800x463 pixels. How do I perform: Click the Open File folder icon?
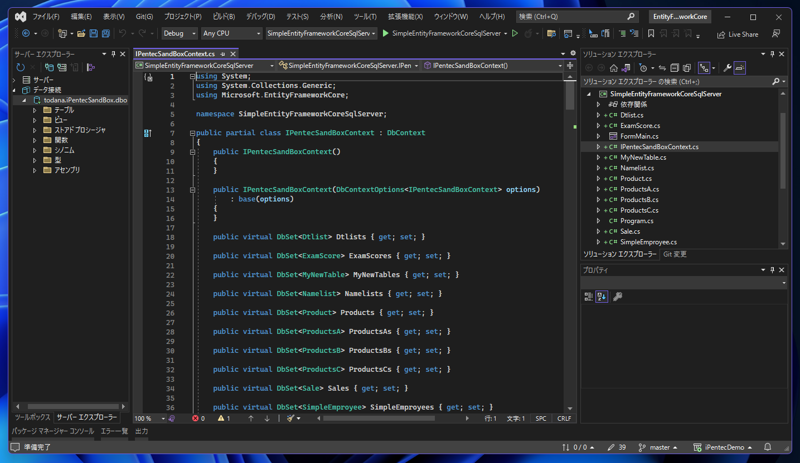click(81, 33)
